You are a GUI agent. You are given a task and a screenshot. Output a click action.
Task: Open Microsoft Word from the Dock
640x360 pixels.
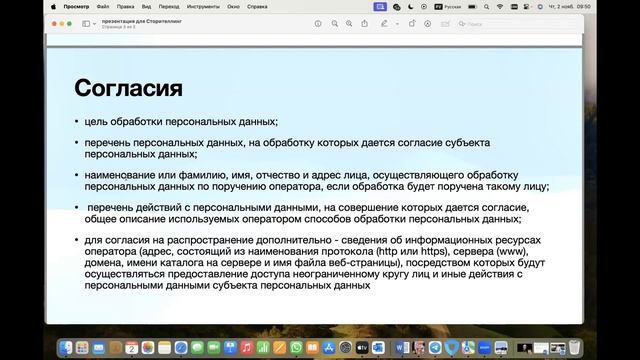(402, 348)
